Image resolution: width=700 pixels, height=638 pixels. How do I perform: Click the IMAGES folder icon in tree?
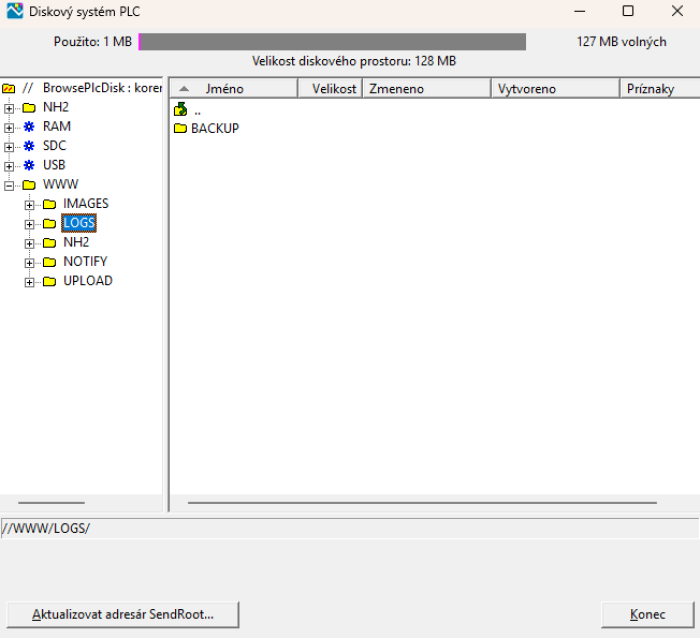[x=49, y=204]
